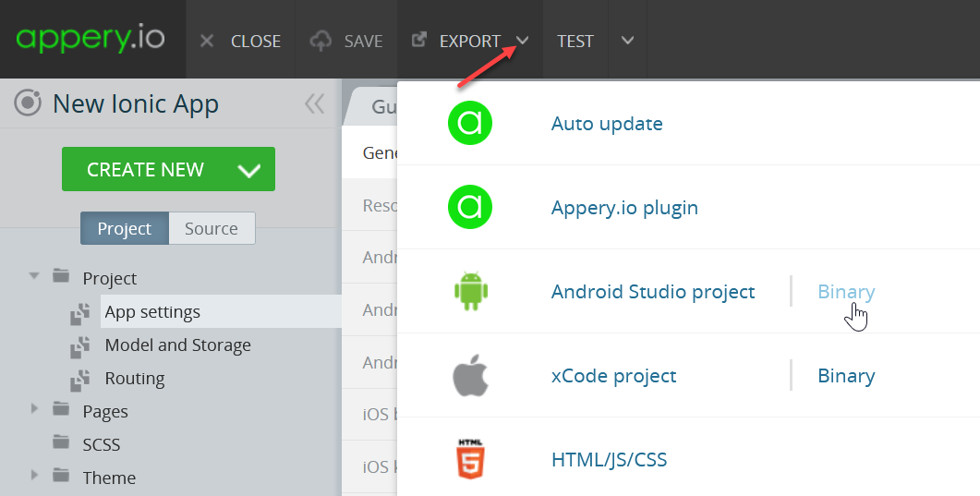The height and width of the screenshot is (496, 980).
Task: Click the EXPORT toolbar button
Action: coord(470,42)
